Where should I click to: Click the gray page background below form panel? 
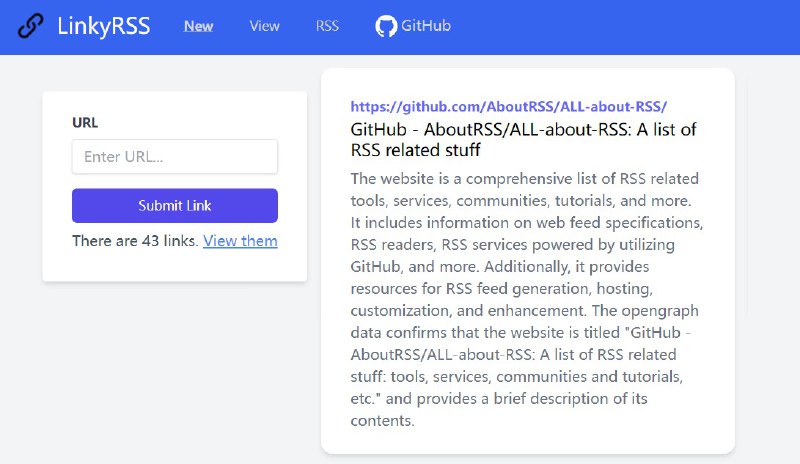click(x=174, y=380)
